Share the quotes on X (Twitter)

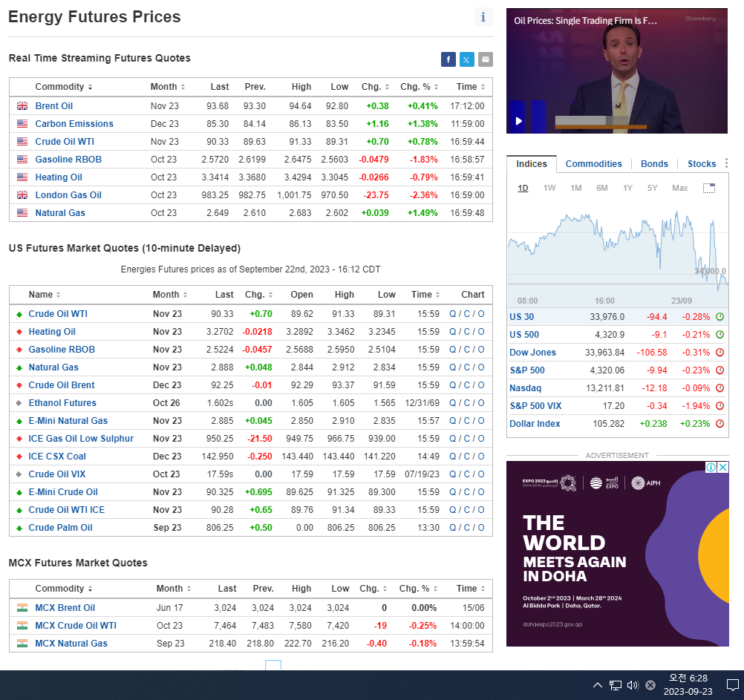pos(466,59)
